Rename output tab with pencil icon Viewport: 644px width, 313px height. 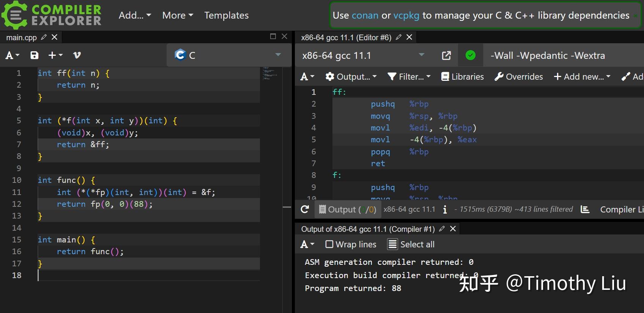click(x=442, y=229)
